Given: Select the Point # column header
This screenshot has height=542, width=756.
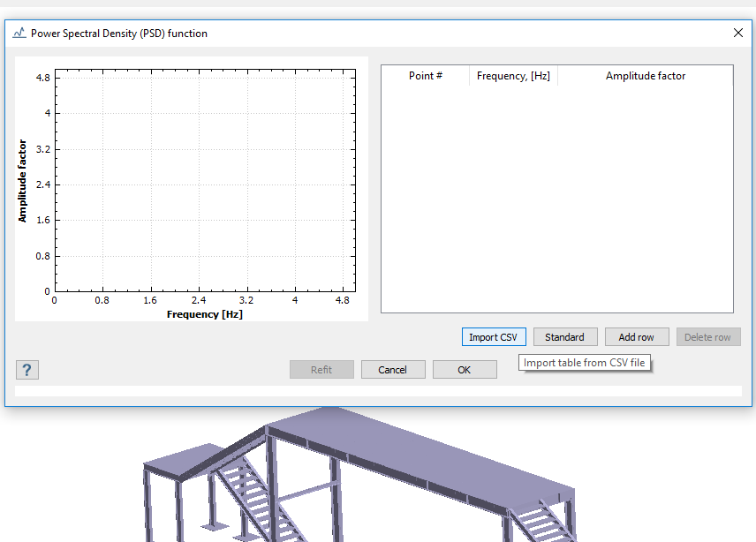Looking at the screenshot, I should coord(426,76).
